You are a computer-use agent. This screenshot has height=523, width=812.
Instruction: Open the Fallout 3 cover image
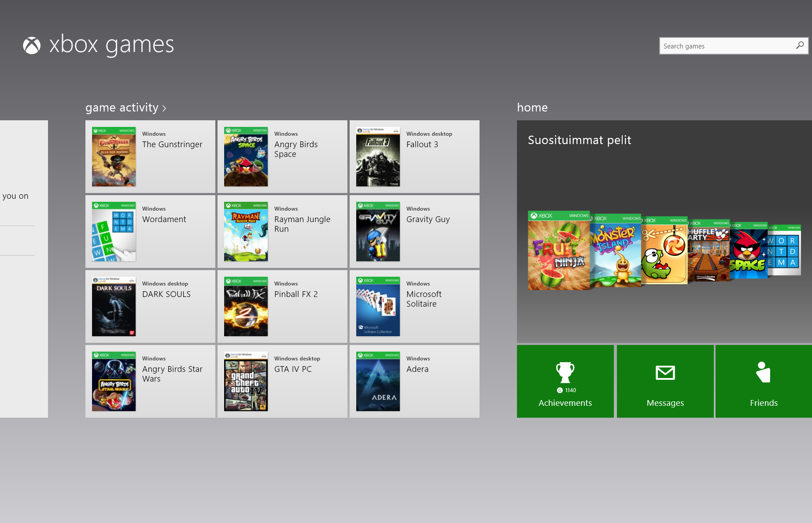tap(378, 157)
